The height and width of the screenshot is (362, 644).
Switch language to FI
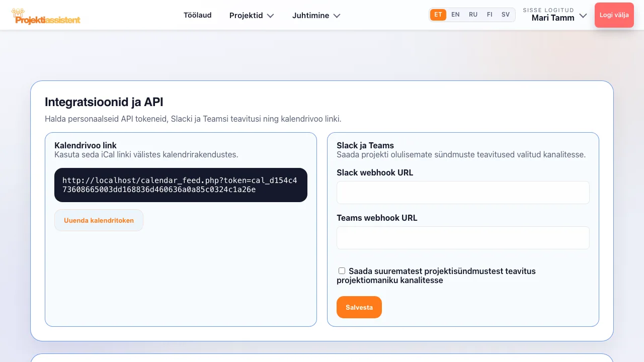(490, 15)
